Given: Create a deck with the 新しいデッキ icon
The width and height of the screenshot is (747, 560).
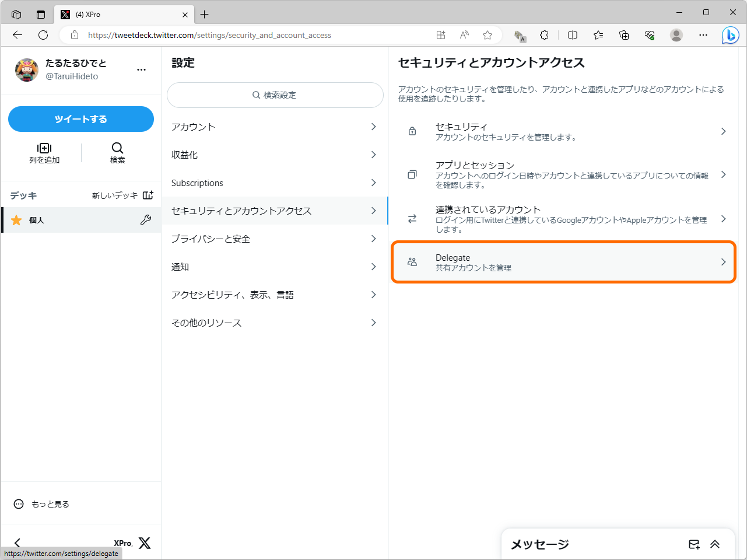Looking at the screenshot, I should [x=148, y=195].
